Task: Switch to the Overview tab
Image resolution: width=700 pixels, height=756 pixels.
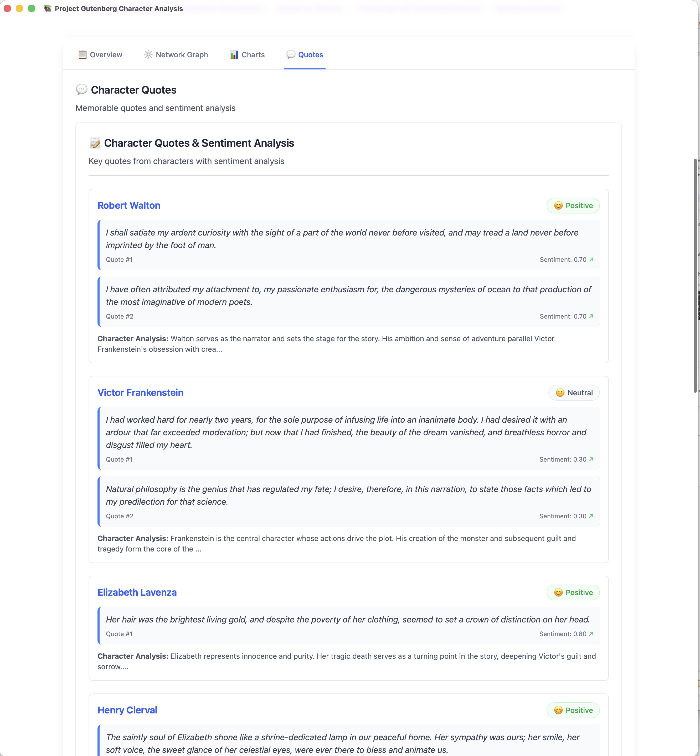Action: (100, 55)
